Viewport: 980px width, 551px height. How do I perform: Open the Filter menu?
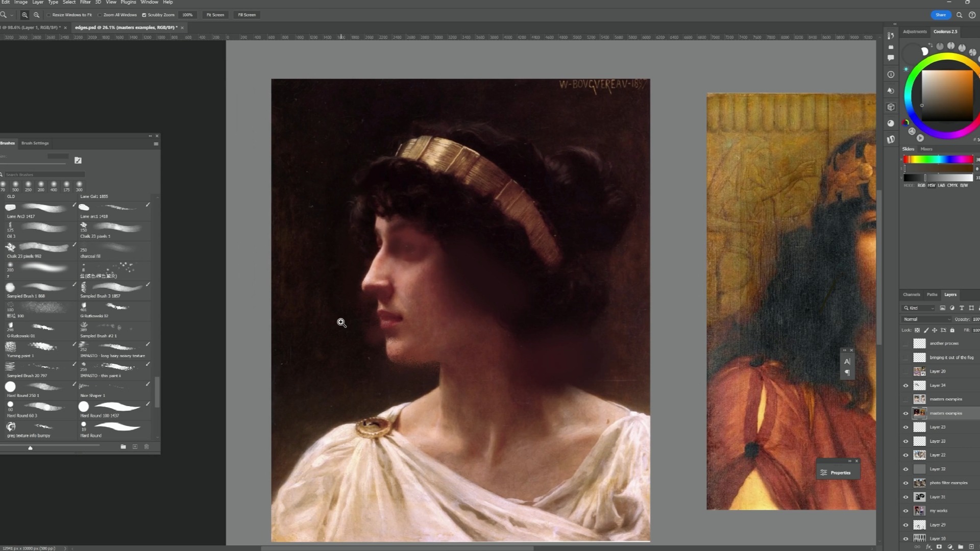[x=85, y=3]
